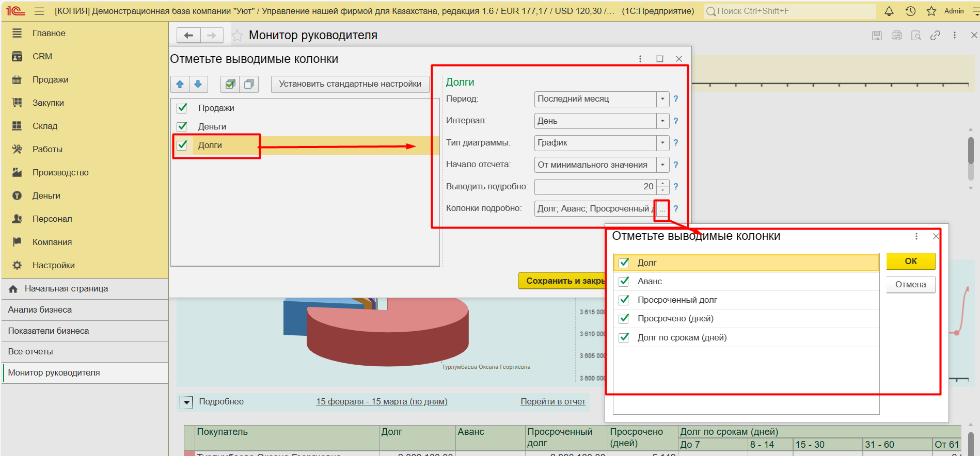980x456 pixels.
Task: Collapse the Подробнее section
Action: click(x=186, y=402)
